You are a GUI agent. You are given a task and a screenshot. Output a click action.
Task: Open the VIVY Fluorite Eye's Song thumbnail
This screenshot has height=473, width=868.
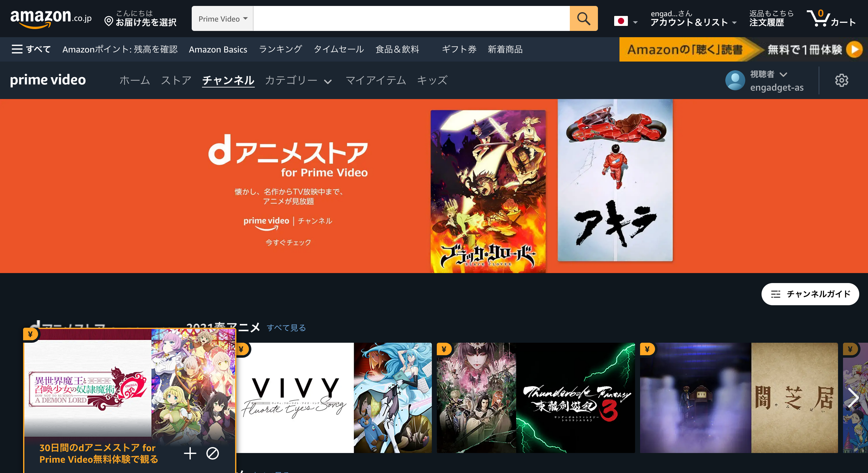click(334, 398)
